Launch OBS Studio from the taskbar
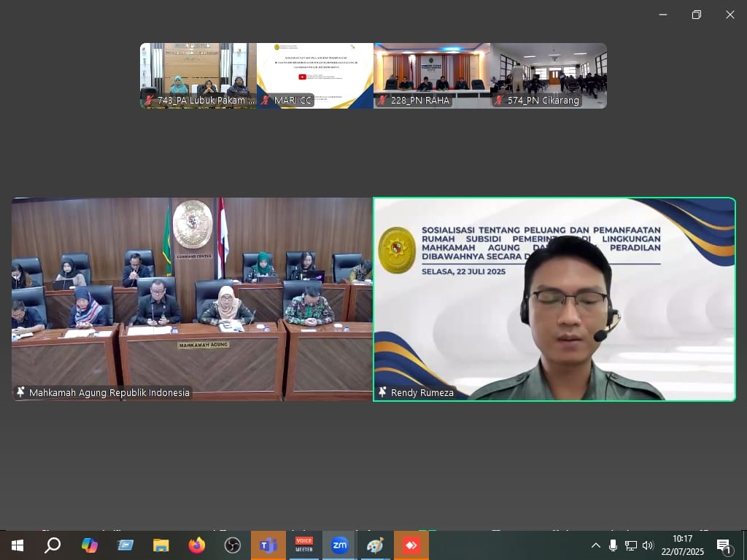 (233, 545)
